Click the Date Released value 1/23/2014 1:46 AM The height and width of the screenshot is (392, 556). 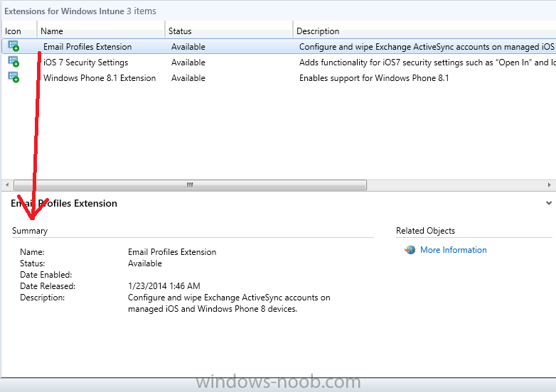[164, 286]
